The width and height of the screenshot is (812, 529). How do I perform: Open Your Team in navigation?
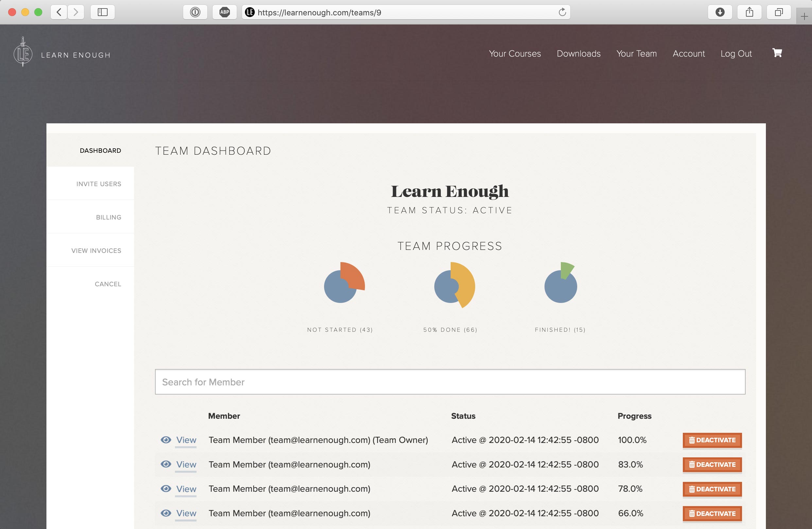[636, 54]
